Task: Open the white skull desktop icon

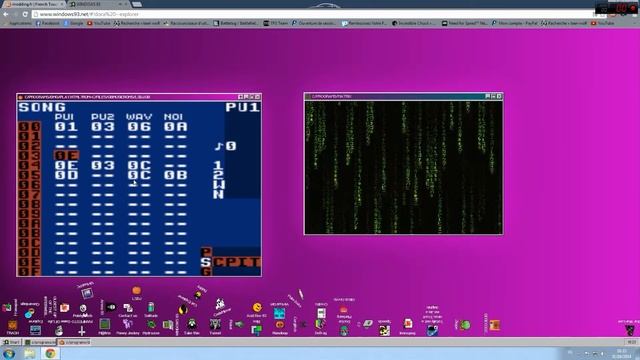Action: click(220, 303)
